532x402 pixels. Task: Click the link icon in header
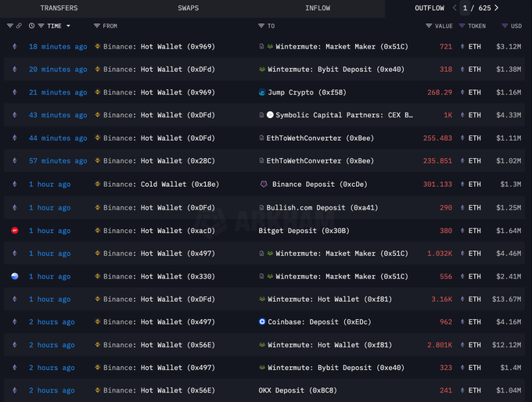tap(19, 26)
